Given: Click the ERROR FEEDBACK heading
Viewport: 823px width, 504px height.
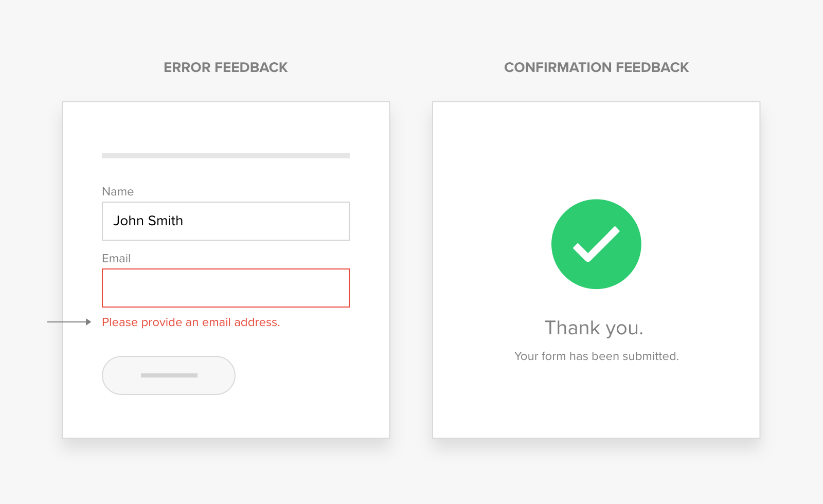Looking at the screenshot, I should pyautogui.click(x=226, y=67).
